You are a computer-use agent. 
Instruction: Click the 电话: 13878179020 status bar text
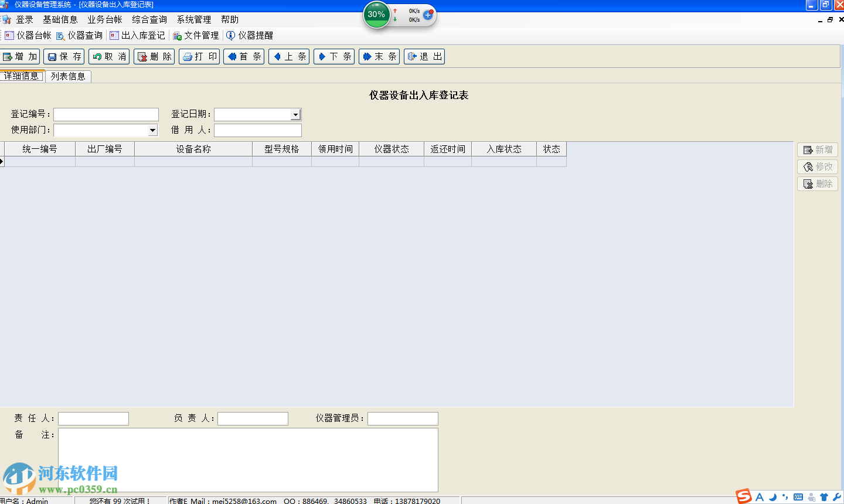(407, 501)
